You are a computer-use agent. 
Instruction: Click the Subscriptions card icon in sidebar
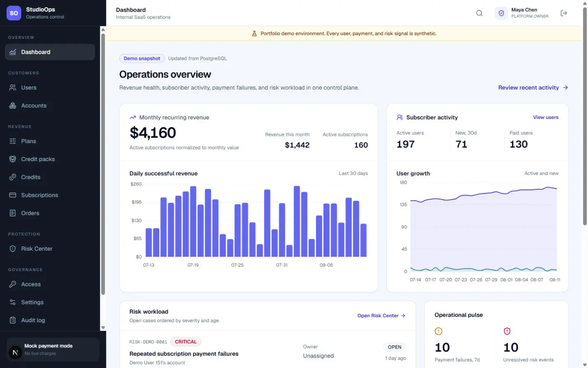13,195
